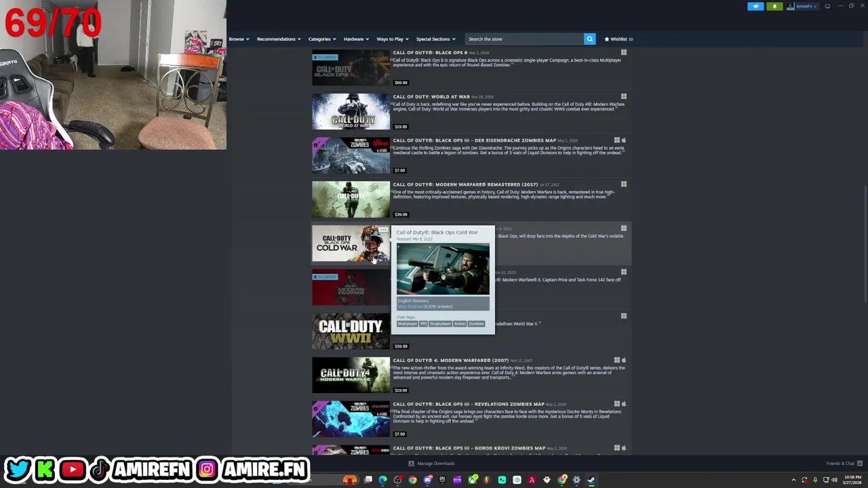Expand the Hardware menu
868x488 pixels.
point(356,39)
